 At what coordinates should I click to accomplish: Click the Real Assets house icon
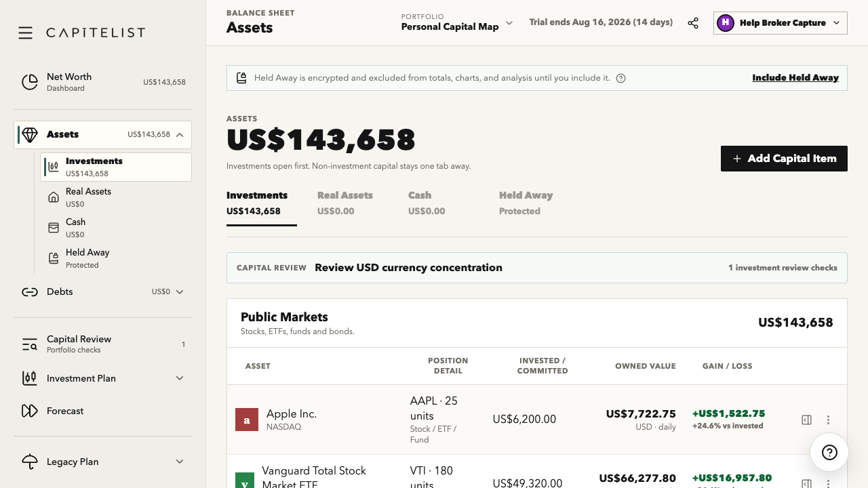[x=54, y=197]
